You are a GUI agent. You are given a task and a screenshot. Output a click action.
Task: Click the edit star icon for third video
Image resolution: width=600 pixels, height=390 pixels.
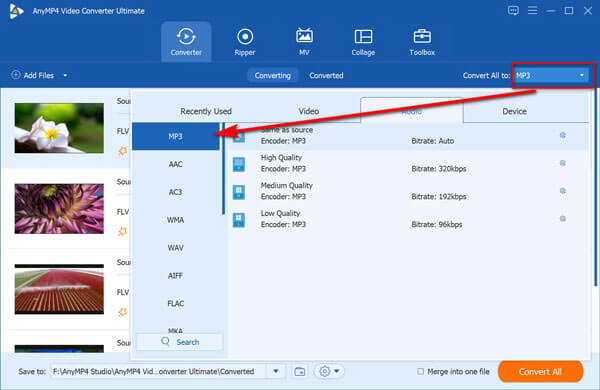coord(122,312)
